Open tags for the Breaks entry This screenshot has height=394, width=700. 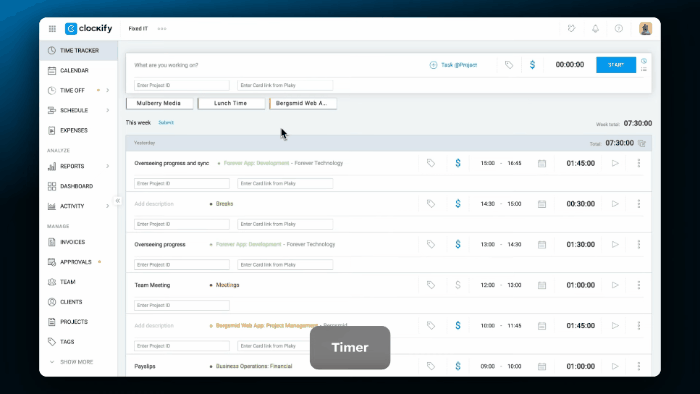click(x=431, y=204)
